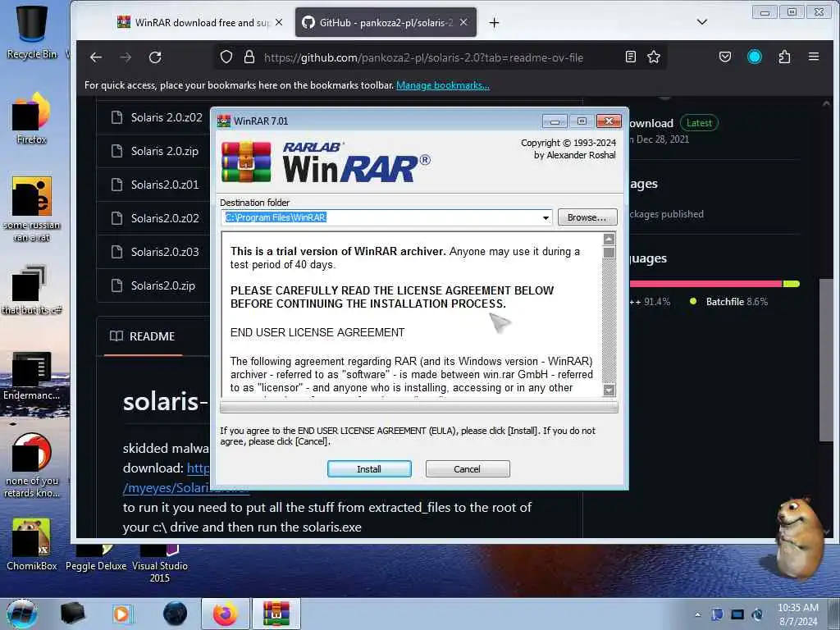Open Solaris2.0.z01 file on GitHub

coord(165,185)
